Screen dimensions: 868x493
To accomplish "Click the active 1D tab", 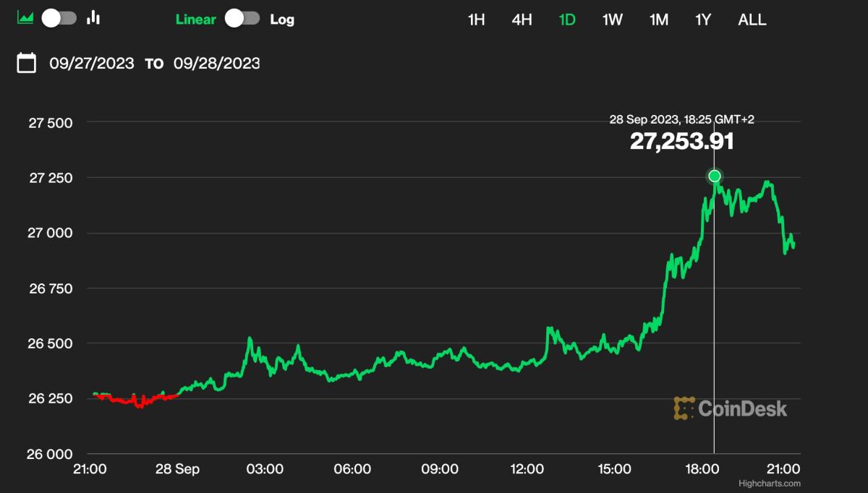I will click(x=567, y=20).
